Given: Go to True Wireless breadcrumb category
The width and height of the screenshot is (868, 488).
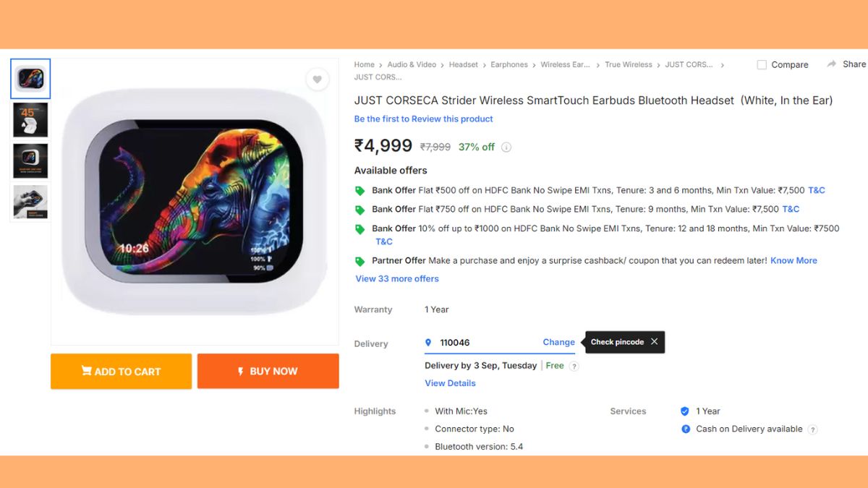Looking at the screenshot, I should coord(628,64).
